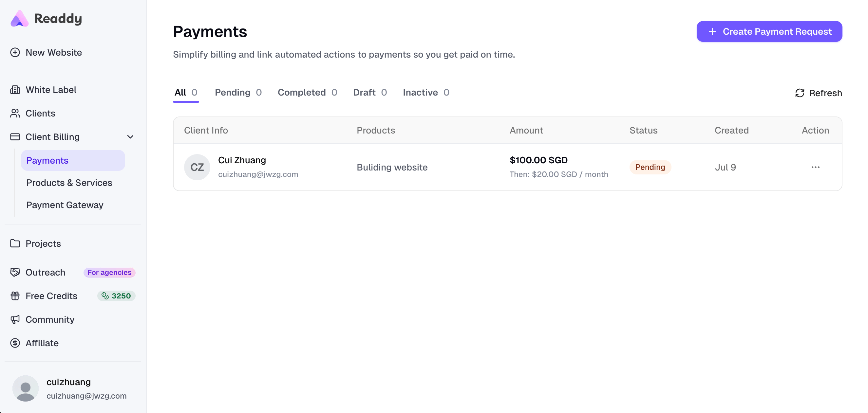
Task: Switch to the Completed tab
Action: click(307, 93)
